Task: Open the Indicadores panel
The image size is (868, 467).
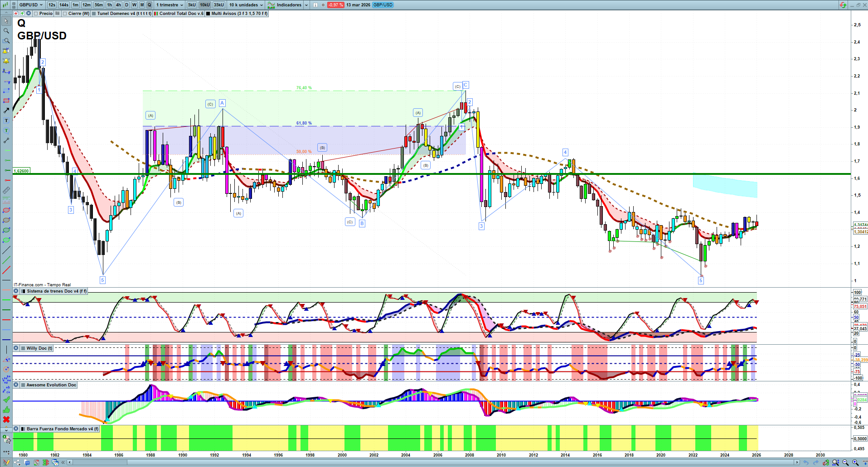Action: coord(289,5)
